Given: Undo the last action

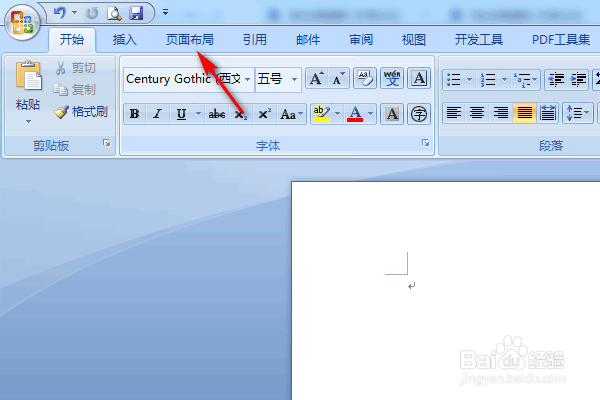Looking at the screenshot, I should [60, 13].
